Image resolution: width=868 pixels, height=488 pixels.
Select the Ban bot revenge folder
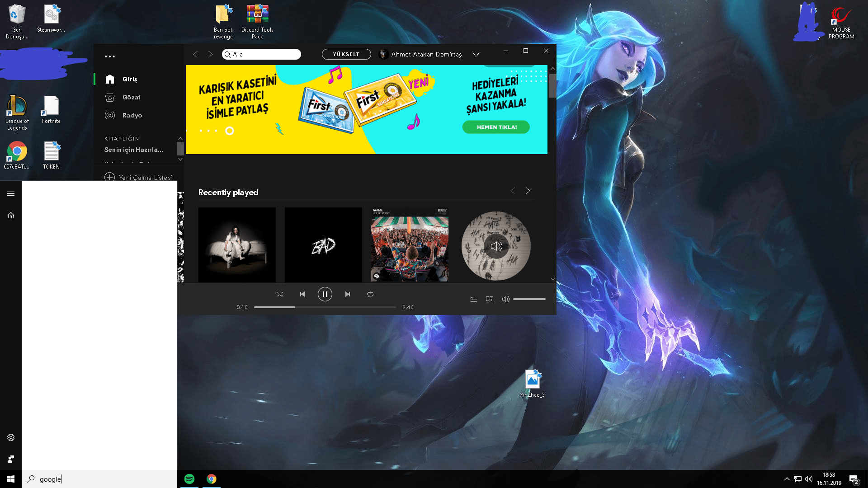pyautogui.click(x=223, y=22)
